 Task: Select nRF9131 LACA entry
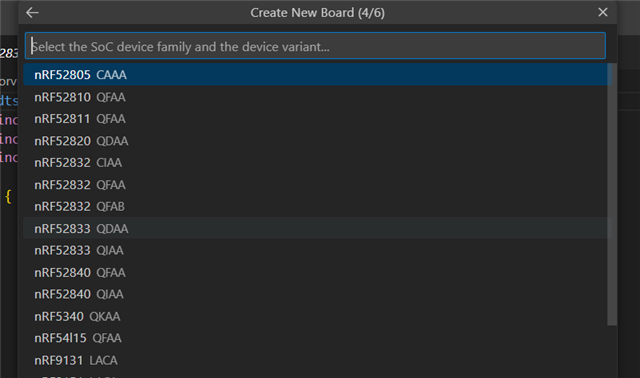[x=317, y=360]
